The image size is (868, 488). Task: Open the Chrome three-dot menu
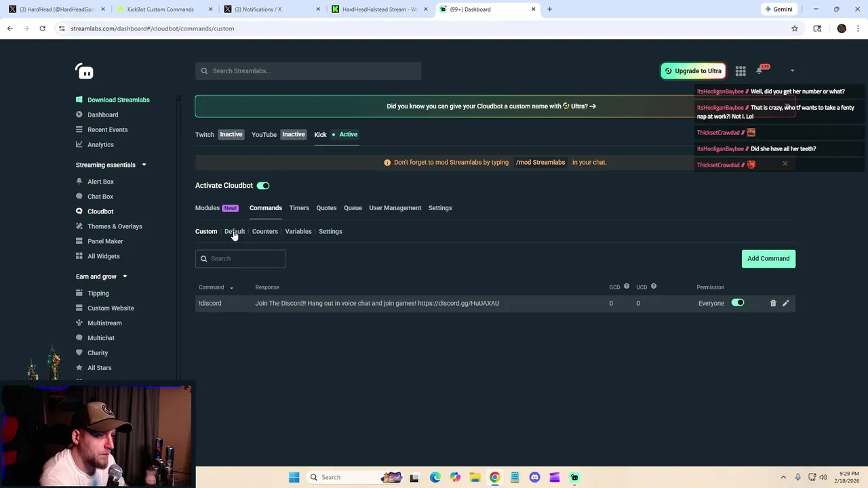(859, 28)
